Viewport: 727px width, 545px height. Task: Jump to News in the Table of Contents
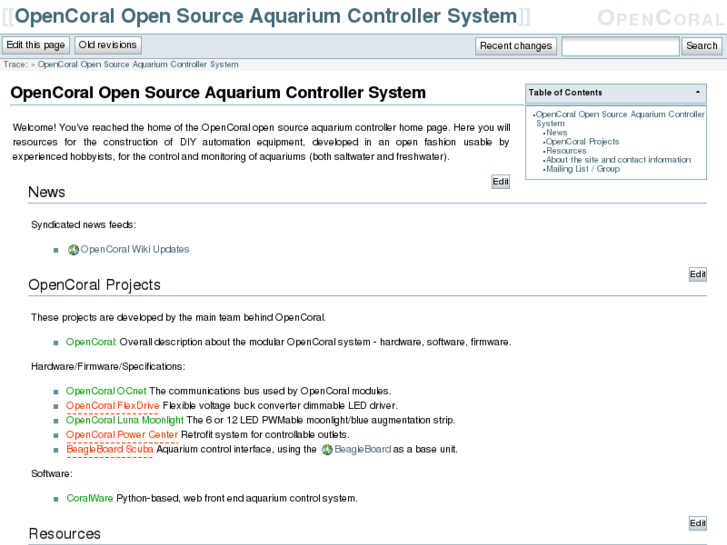[557, 133]
